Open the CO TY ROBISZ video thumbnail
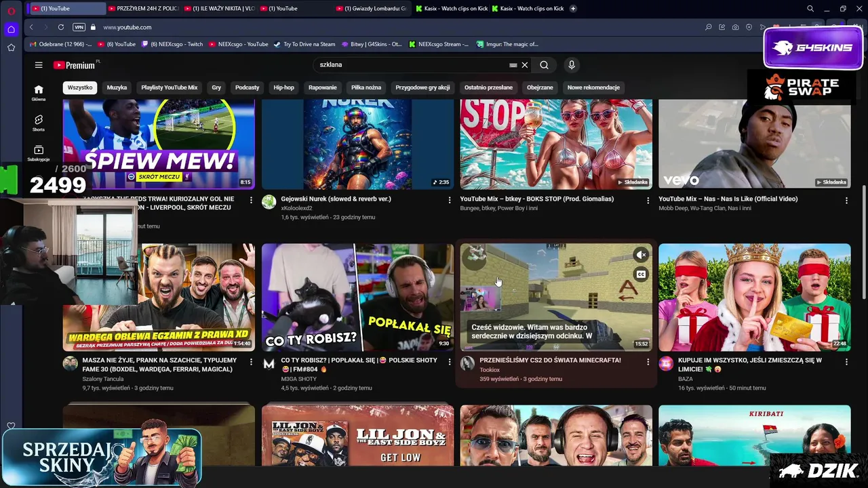 coord(357,298)
